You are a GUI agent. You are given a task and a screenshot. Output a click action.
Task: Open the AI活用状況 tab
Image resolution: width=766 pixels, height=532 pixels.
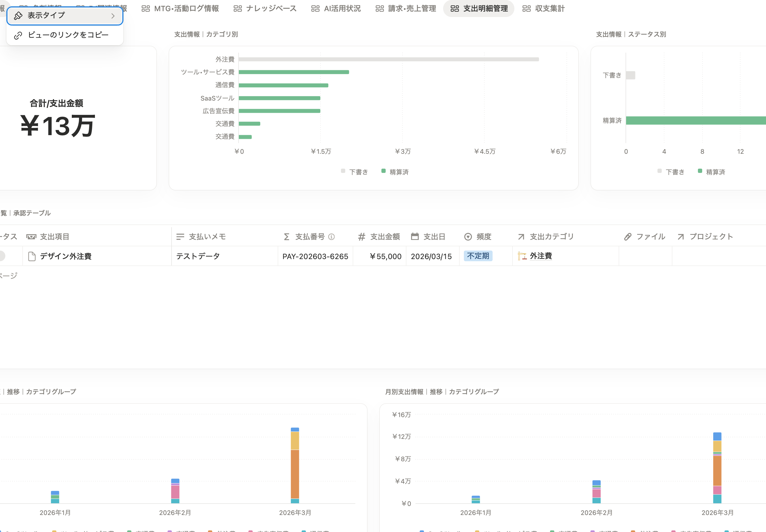336,8
